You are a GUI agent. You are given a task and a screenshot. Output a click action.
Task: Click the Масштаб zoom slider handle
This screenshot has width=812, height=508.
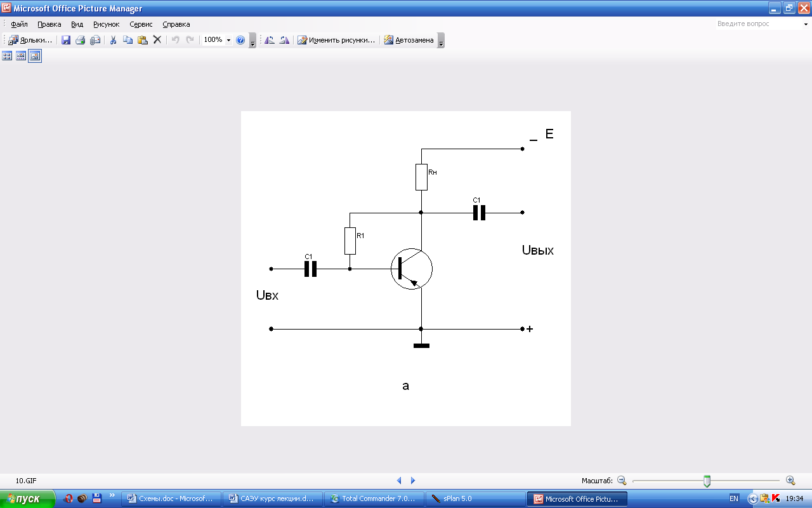tap(707, 481)
